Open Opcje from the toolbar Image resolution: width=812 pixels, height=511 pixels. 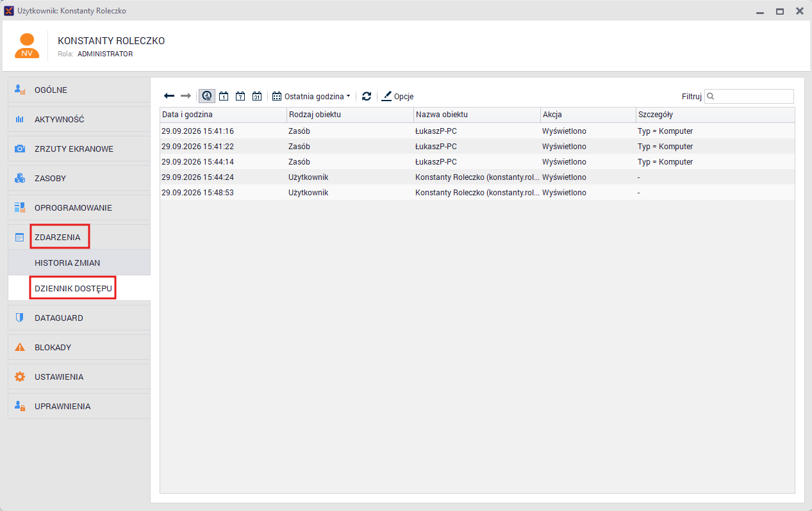tap(397, 96)
